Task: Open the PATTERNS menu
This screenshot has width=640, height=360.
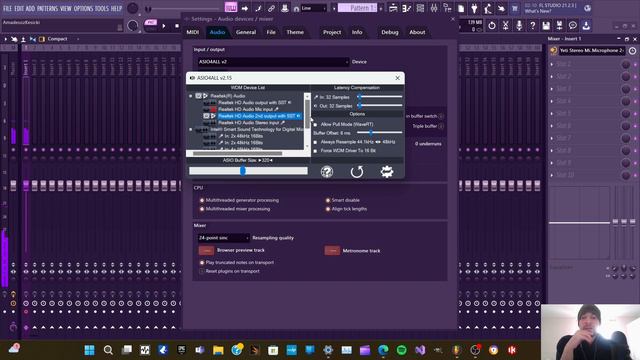Action: coord(48,8)
